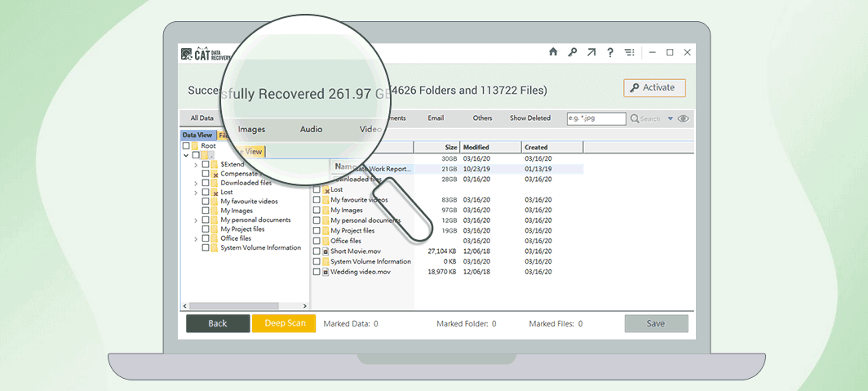The image size is (868, 391).
Task: Click System Volume Information folder icon in tree
Action: pos(215,247)
